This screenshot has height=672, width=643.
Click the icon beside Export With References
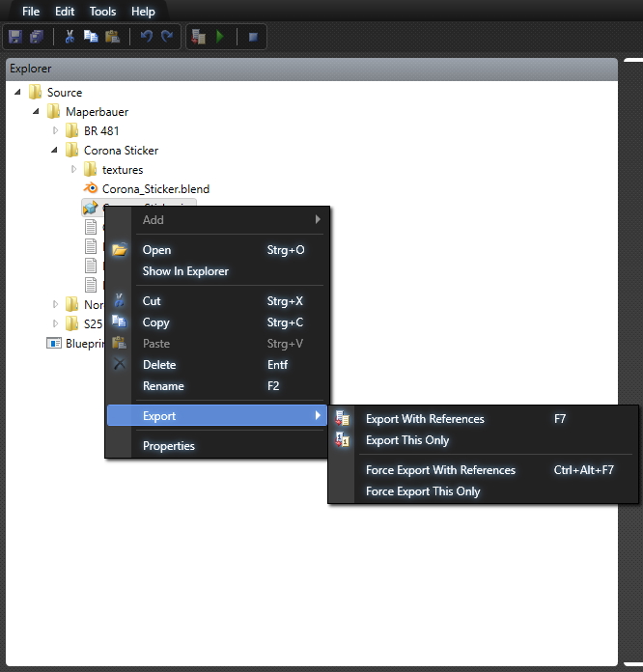pos(342,418)
